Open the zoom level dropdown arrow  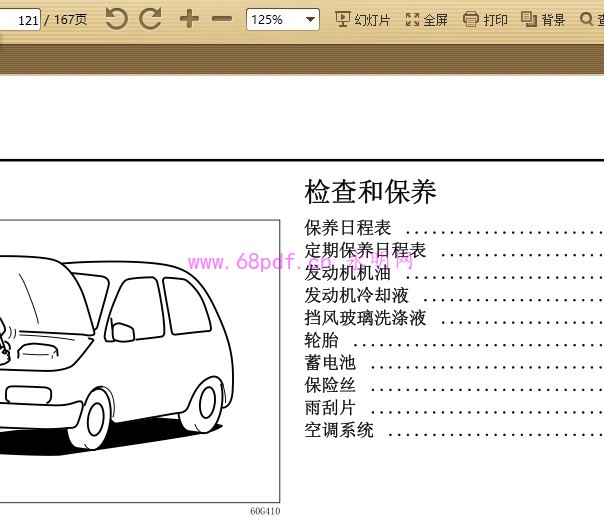click(309, 19)
